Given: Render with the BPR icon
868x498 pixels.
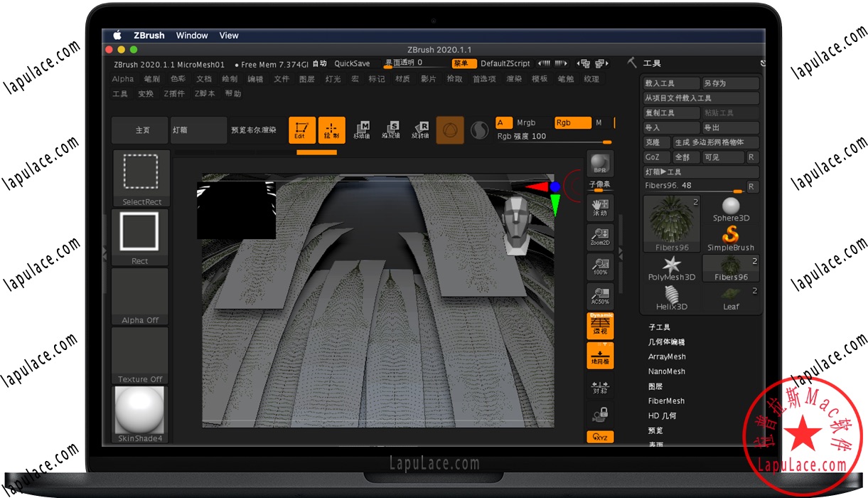Looking at the screenshot, I should (600, 164).
